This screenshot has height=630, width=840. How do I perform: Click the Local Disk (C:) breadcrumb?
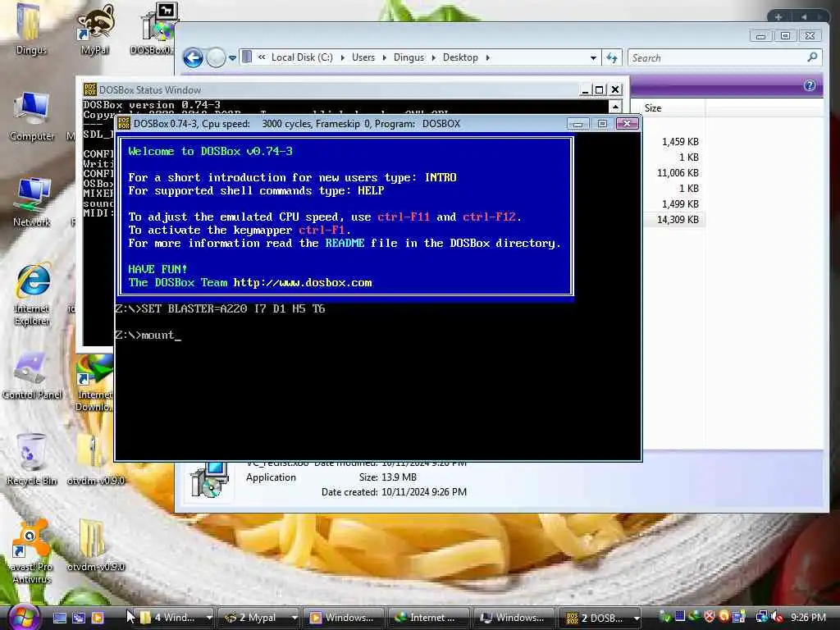point(302,57)
